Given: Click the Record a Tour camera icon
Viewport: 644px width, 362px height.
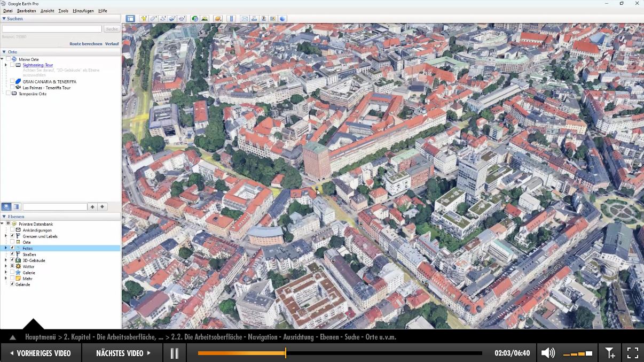Looking at the screenshot, I should click(x=182, y=19).
